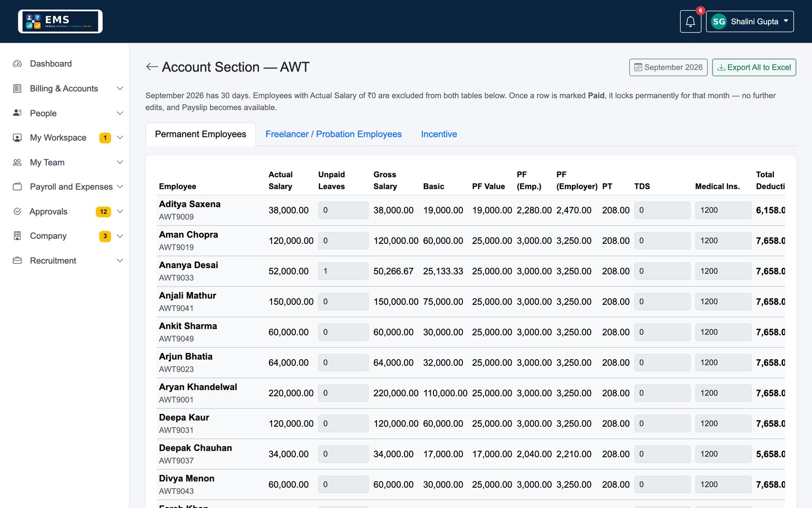Expand the My Team chevron
812x508 pixels.
click(x=120, y=163)
